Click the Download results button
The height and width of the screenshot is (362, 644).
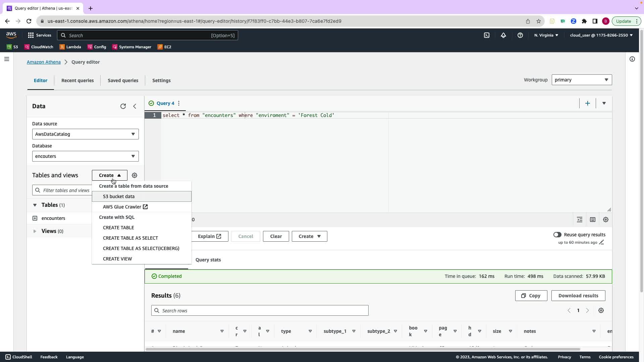[578, 296]
